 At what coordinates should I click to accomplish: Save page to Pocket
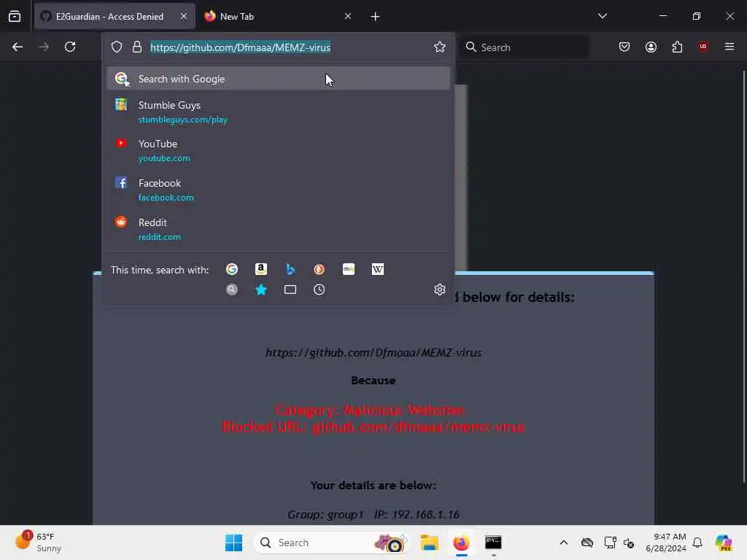tap(624, 47)
